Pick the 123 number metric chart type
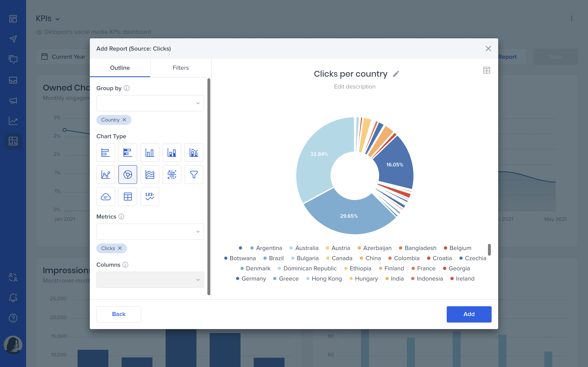588x367 pixels. point(150,196)
